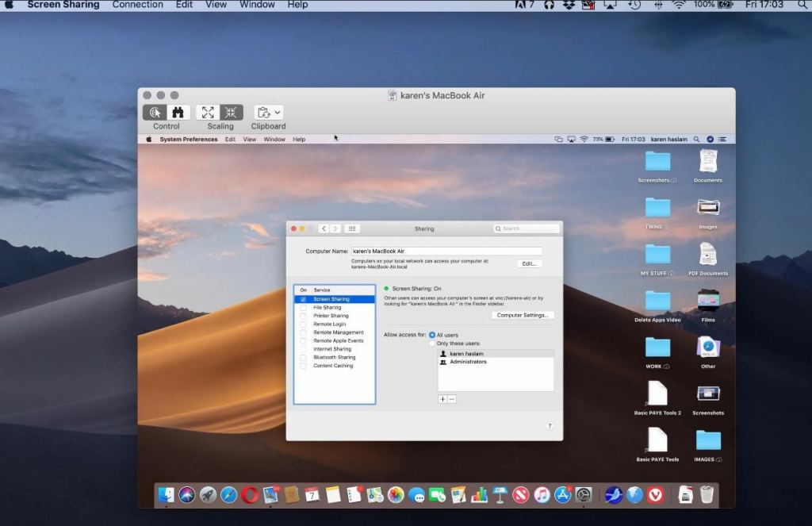The image size is (812, 526).
Task: Enable the Remote Login checkbox
Action: [304, 324]
